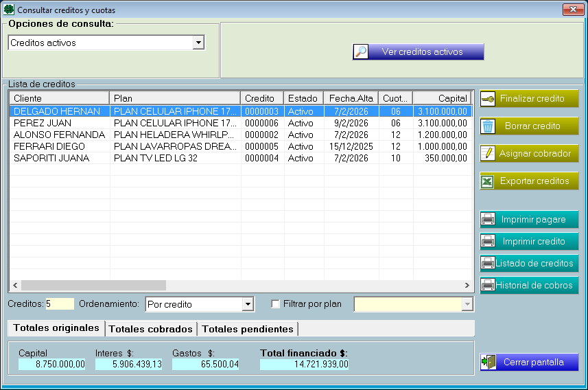The image size is (588, 390).
Task: Expand the Ordenamiento combo box
Action: (x=248, y=304)
